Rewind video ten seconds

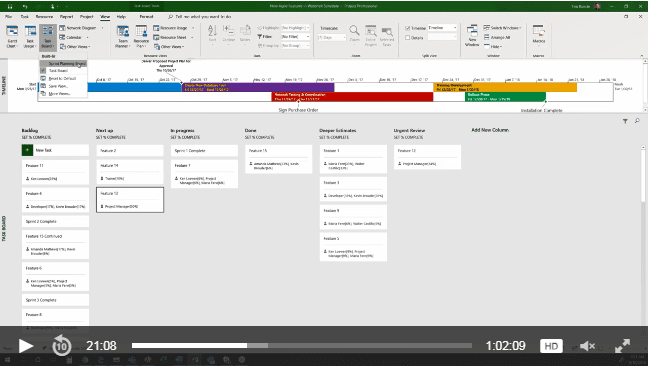(x=61, y=346)
